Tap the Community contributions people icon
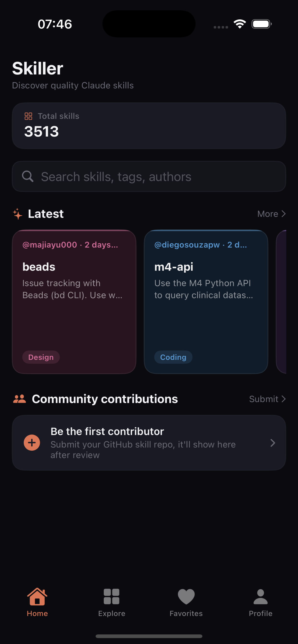This screenshot has height=644, width=298. 19,399
